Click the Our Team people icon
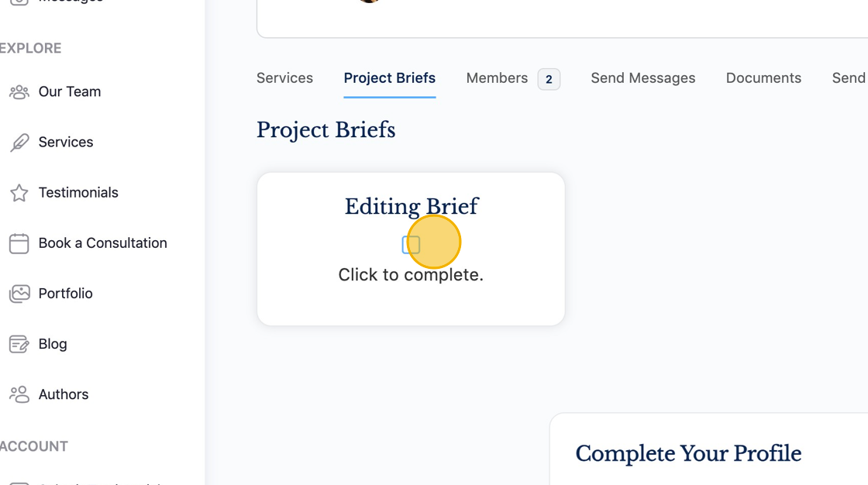The width and height of the screenshot is (868, 485). click(19, 92)
